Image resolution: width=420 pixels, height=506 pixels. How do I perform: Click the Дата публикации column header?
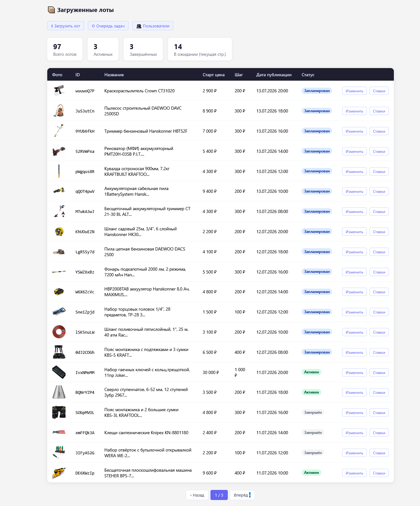(x=274, y=75)
